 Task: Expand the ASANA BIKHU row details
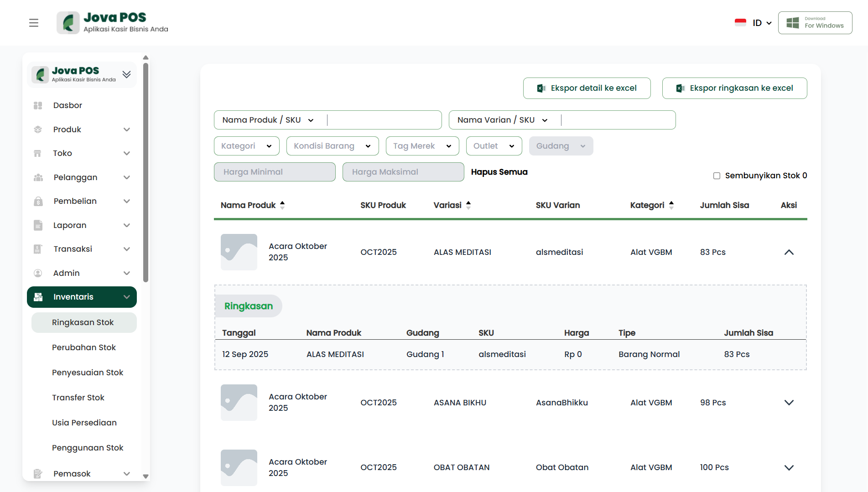(x=789, y=403)
